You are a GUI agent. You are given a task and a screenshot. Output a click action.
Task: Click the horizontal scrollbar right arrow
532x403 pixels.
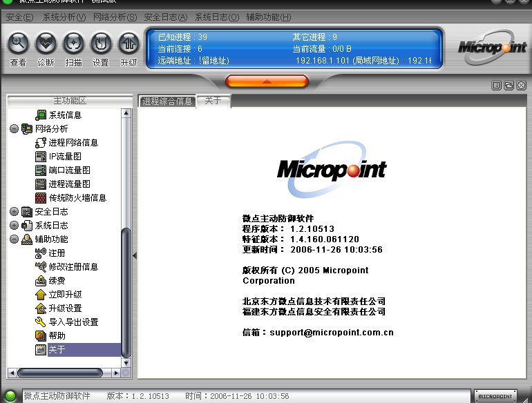pyautogui.click(x=116, y=373)
